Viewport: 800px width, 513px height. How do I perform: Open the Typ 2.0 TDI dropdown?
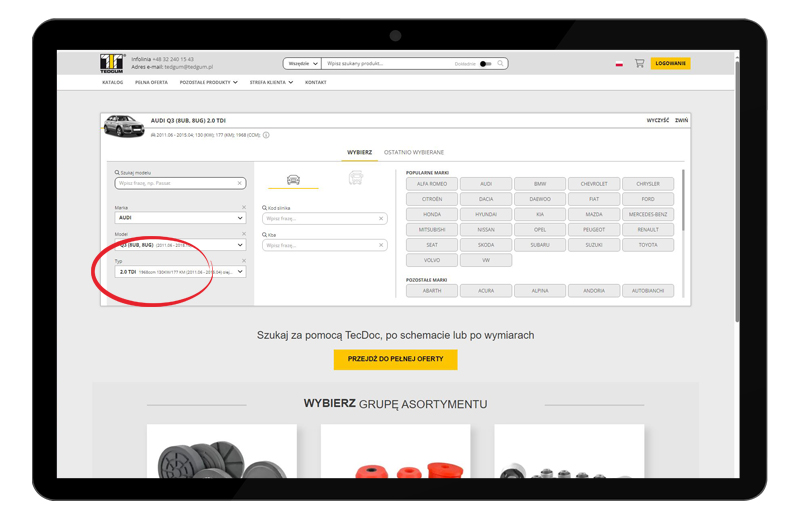[181, 272]
